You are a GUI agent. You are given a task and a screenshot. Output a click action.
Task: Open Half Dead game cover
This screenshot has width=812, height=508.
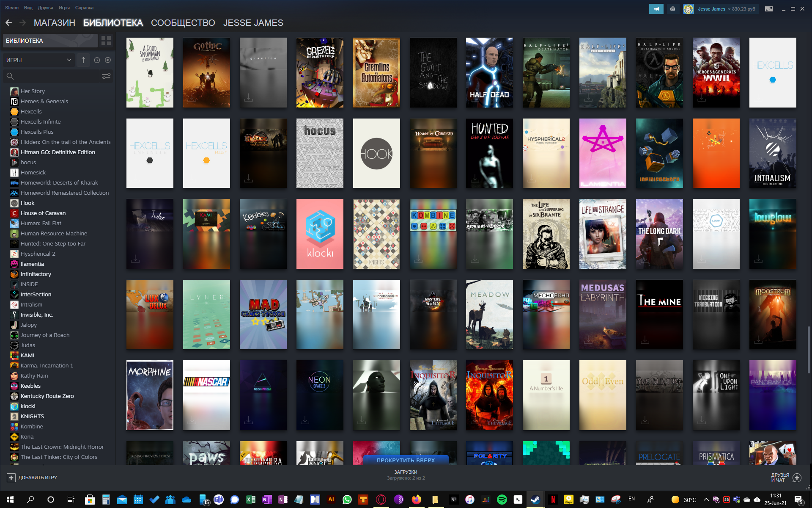pos(489,72)
